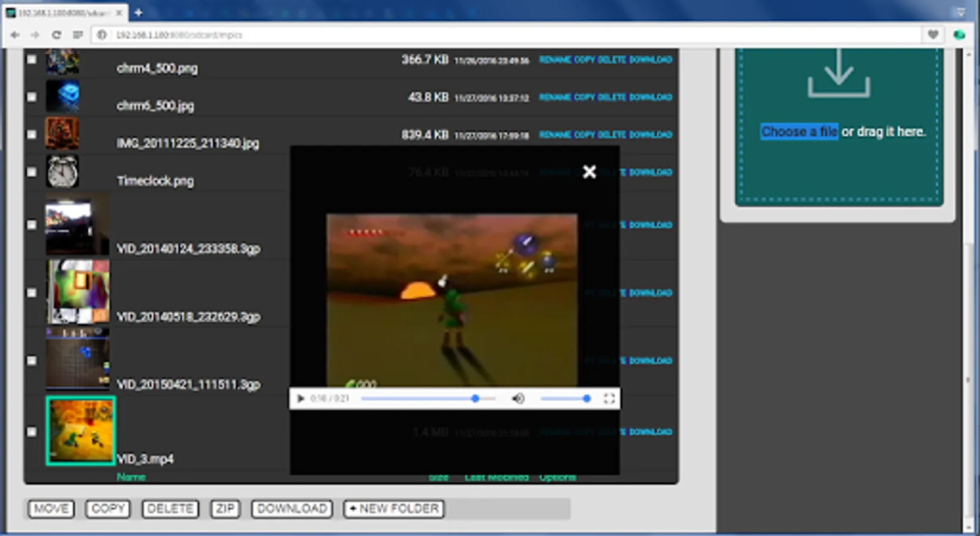
Task: Click the video volume slider
Action: [565, 398]
